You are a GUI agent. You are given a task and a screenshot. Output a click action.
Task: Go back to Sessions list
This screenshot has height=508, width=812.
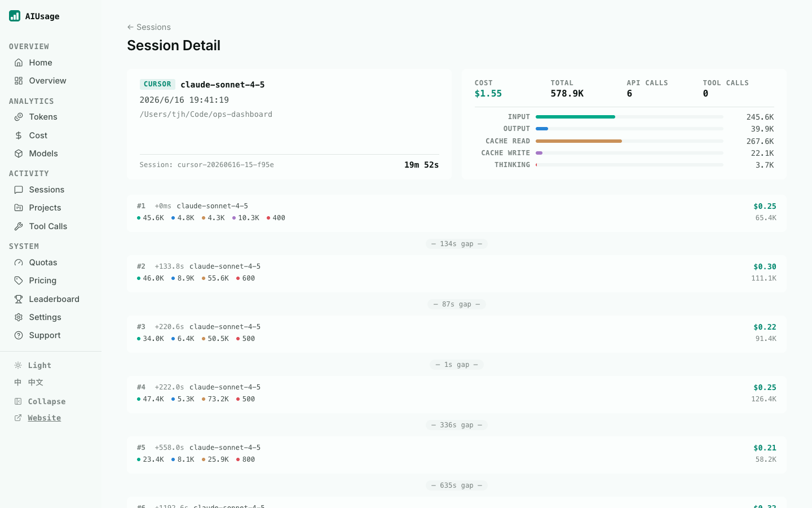tap(149, 27)
